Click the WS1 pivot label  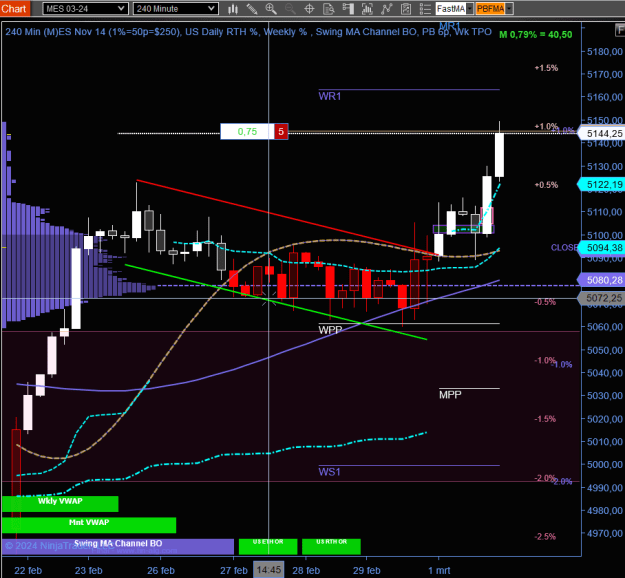pos(330,472)
